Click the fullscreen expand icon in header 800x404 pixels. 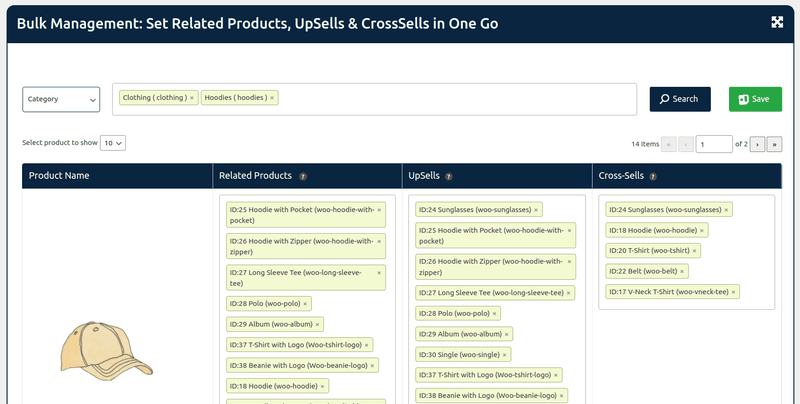click(777, 22)
